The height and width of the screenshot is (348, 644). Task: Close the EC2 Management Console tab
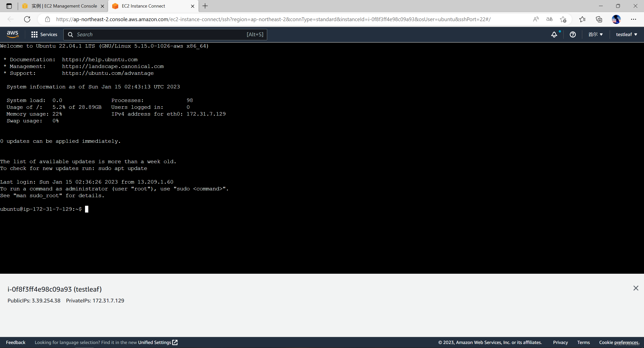tap(102, 6)
